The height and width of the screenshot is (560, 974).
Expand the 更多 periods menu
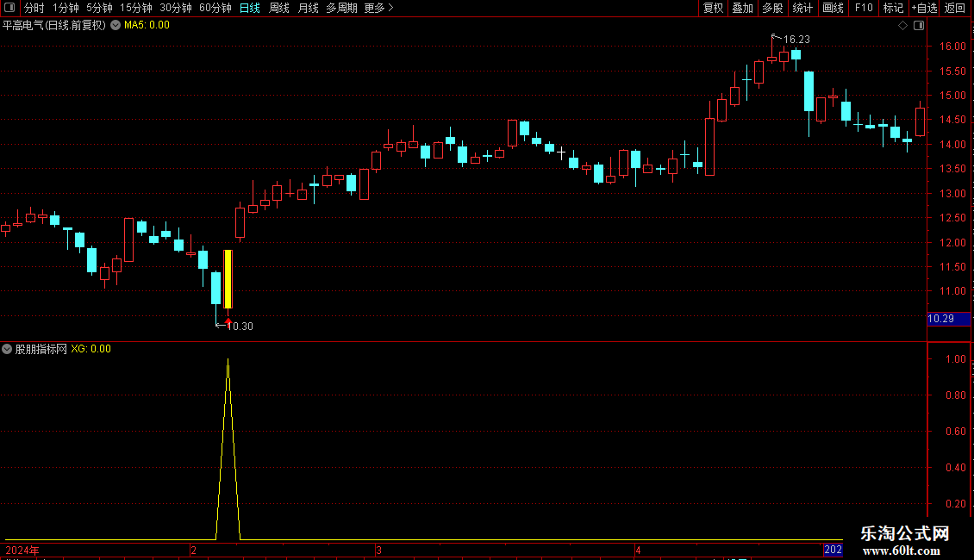click(378, 8)
